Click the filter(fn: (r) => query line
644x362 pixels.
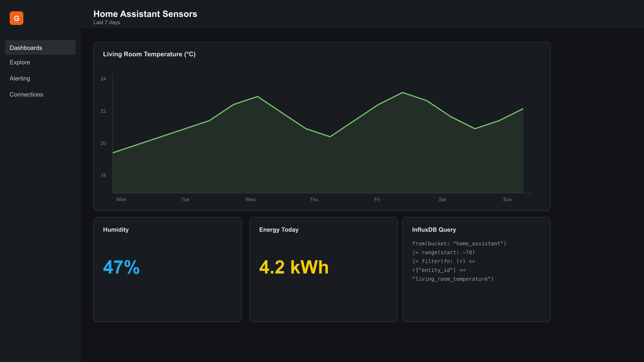tap(444, 261)
